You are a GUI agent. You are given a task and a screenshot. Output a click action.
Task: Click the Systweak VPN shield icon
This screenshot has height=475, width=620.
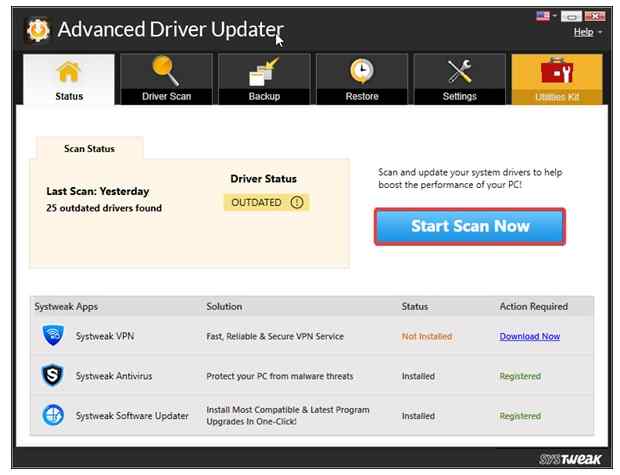pyautogui.click(x=54, y=337)
